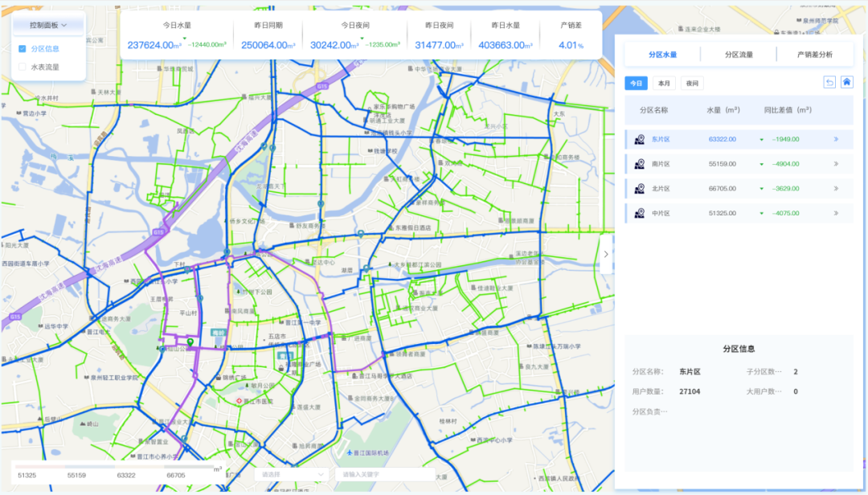Click the back/undo arrow icon in right panel
The width and height of the screenshot is (868, 495).
(829, 83)
